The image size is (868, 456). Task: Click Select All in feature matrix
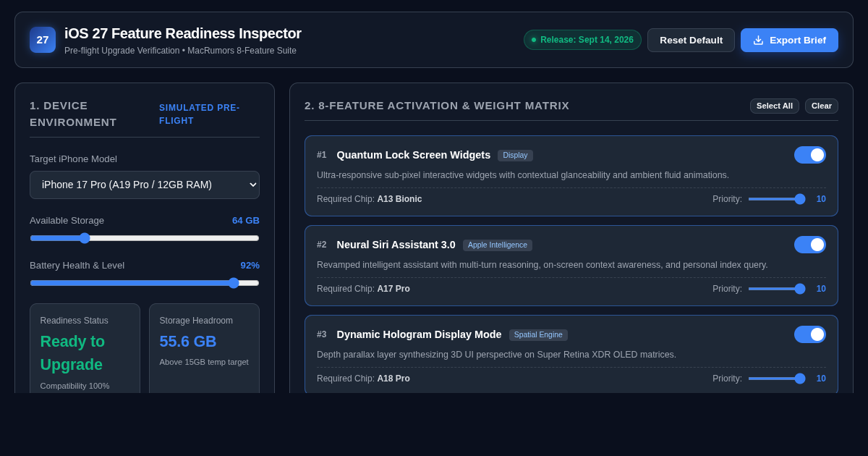(775, 106)
